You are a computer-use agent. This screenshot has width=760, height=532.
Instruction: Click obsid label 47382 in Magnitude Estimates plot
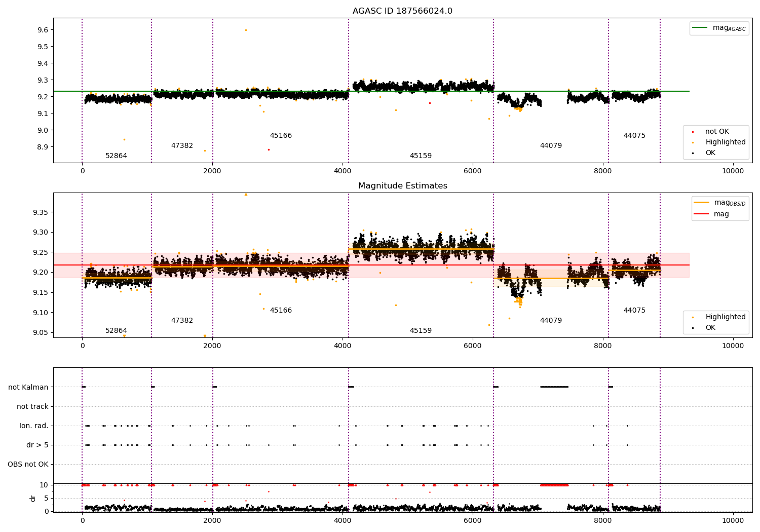(182, 321)
